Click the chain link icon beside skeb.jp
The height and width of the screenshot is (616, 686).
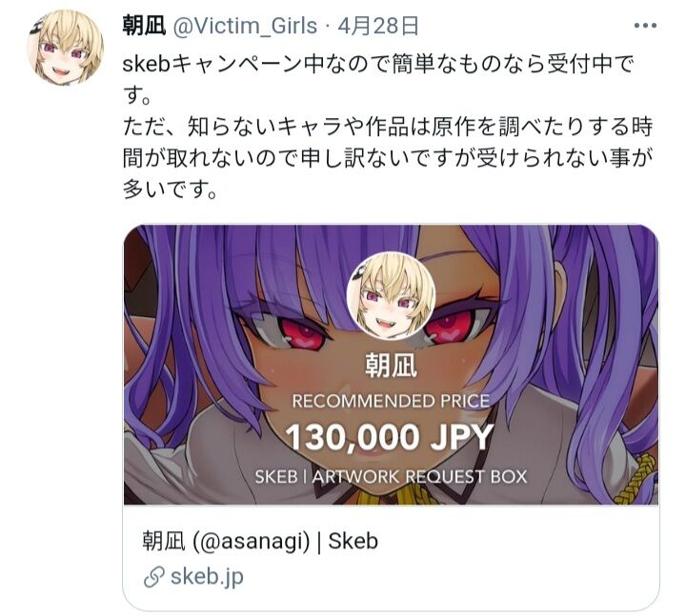click(x=154, y=577)
